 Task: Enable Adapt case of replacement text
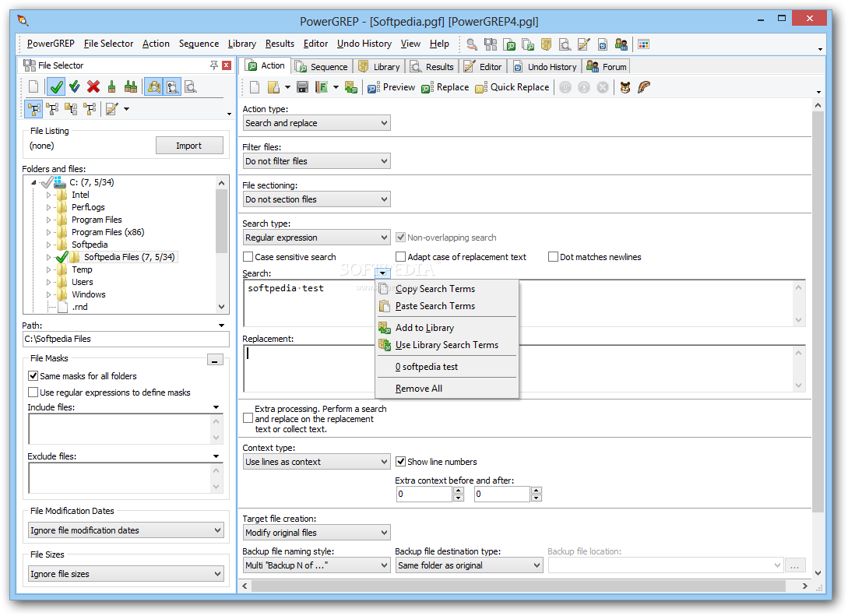[401, 257]
